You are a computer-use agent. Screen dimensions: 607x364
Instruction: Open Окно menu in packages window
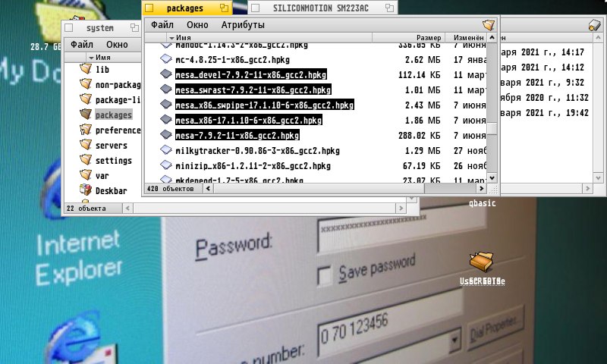point(197,25)
